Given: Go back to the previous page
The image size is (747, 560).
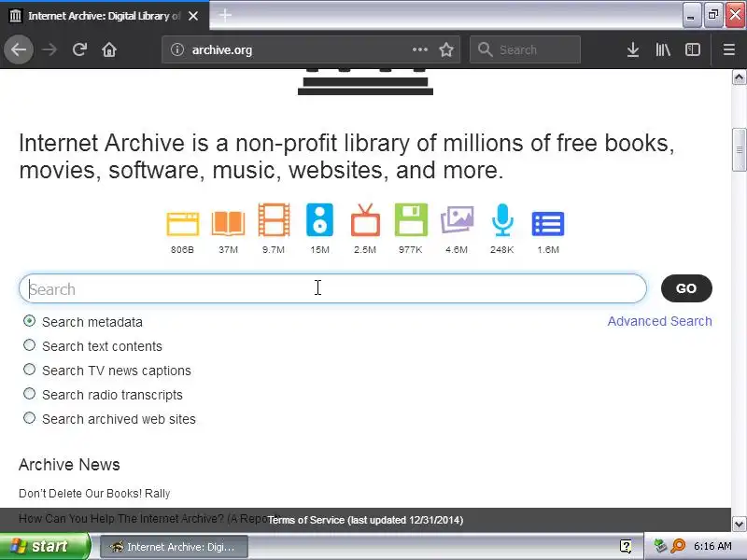Looking at the screenshot, I should point(19,49).
